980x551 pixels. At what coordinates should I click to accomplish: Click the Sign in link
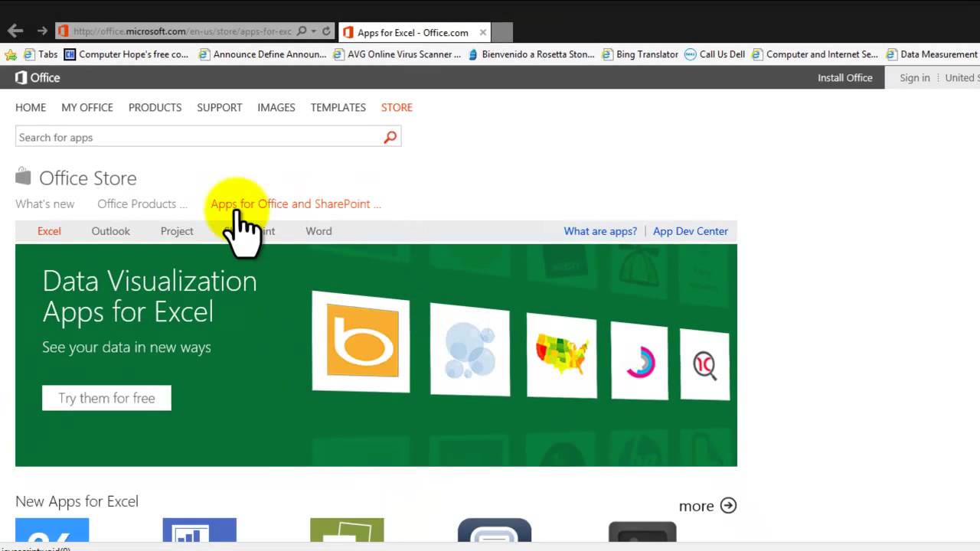tap(914, 77)
